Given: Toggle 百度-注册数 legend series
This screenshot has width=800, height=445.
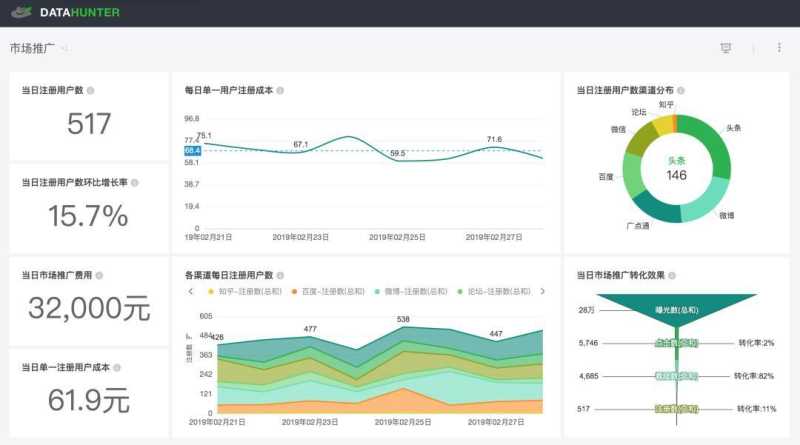Looking at the screenshot, I should (x=326, y=292).
